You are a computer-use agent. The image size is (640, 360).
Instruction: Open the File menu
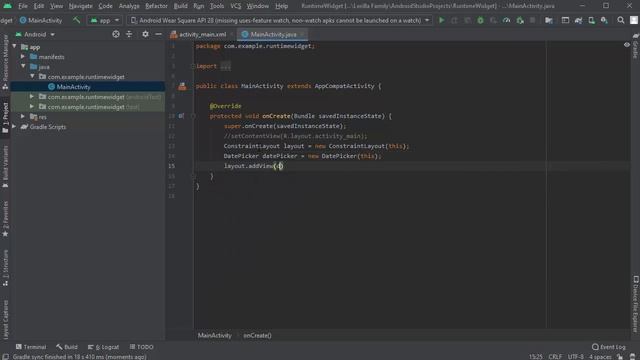[23, 6]
